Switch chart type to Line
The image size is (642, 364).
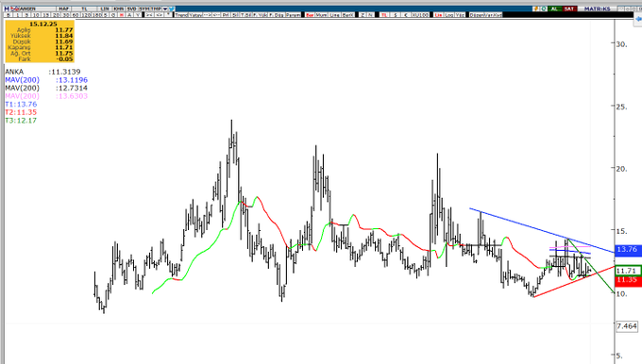334,15
